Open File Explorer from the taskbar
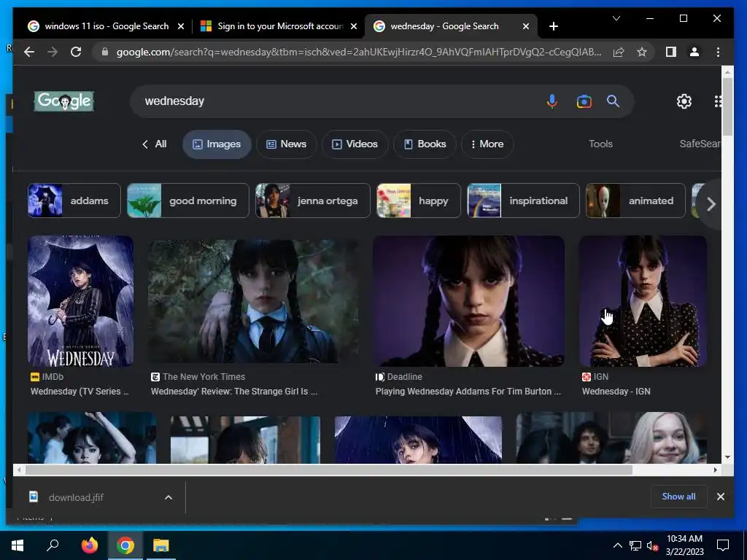This screenshot has width=747, height=560. click(x=161, y=545)
